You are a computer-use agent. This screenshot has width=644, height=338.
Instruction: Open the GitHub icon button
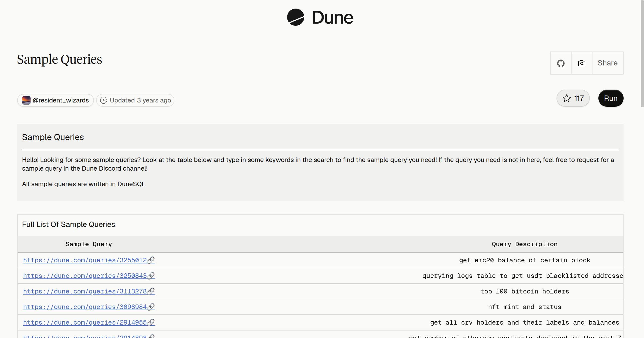pos(561,63)
